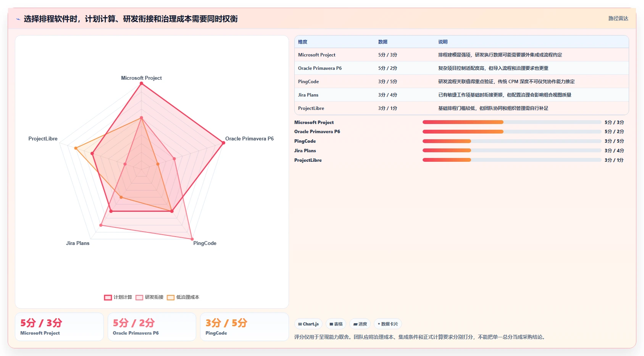
Task: Click the Jira Plans radar axis label
Action: (x=77, y=243)
